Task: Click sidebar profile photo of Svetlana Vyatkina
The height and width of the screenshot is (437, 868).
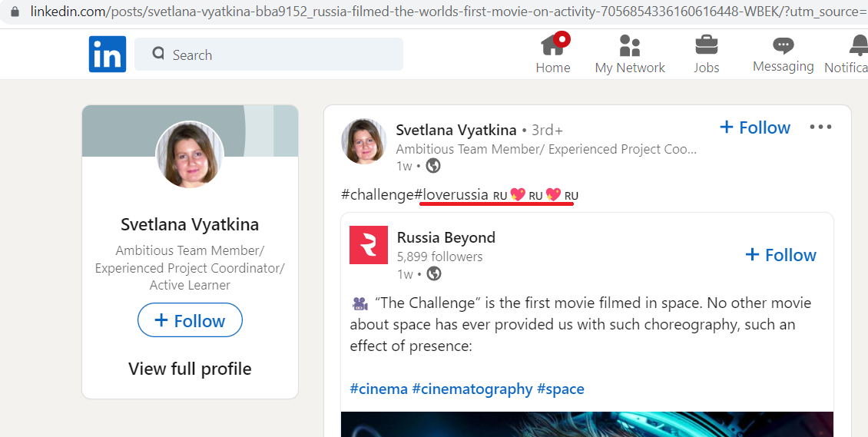Action: click(x=189, y=154)
